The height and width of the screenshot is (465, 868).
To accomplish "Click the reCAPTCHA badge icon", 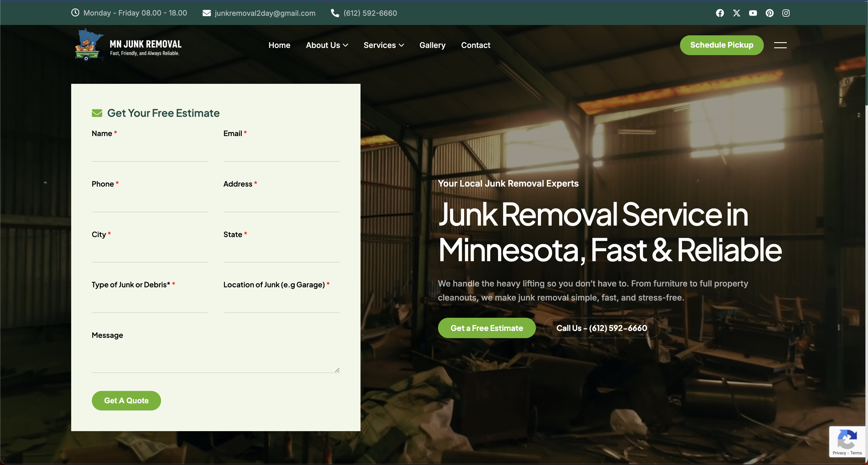I will 847,439.
